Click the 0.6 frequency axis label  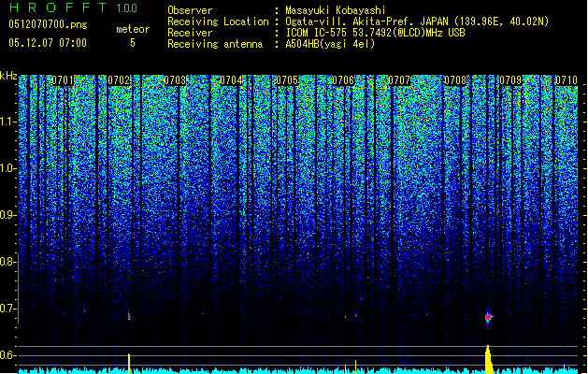[x=7, y=355]
